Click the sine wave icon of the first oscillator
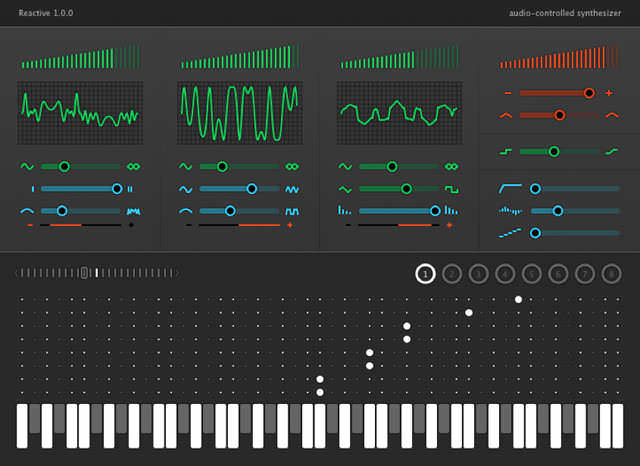The width and height of the screenshot is (640, 466). coord(27,166)
